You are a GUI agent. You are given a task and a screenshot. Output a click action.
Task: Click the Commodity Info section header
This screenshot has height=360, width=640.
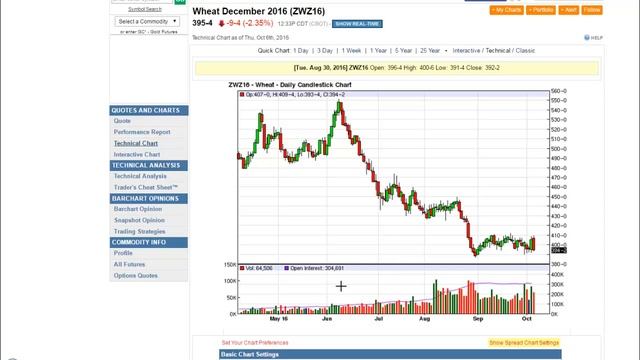pyautogui.click(x=149, y=242)
